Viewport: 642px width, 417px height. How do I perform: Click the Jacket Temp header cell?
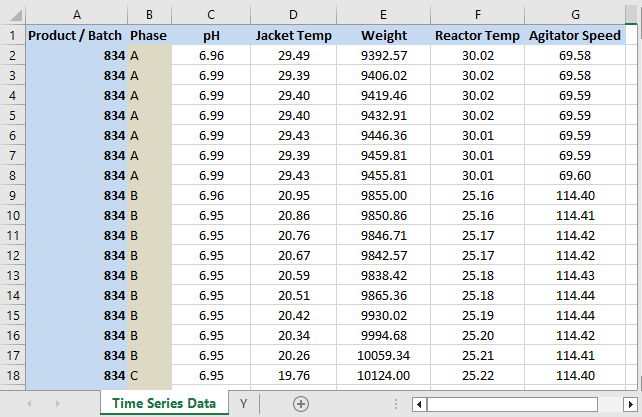pos(291,35)
